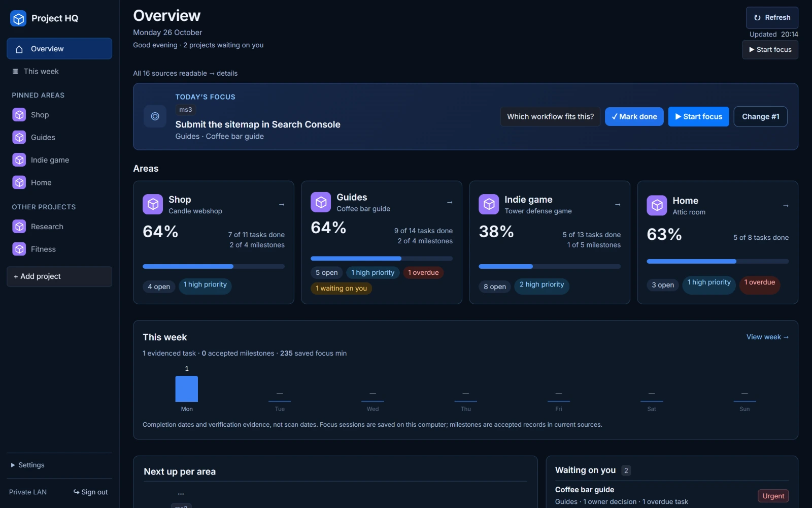
Task: Select Overview in the sidebar
Action: click(59, 49)
